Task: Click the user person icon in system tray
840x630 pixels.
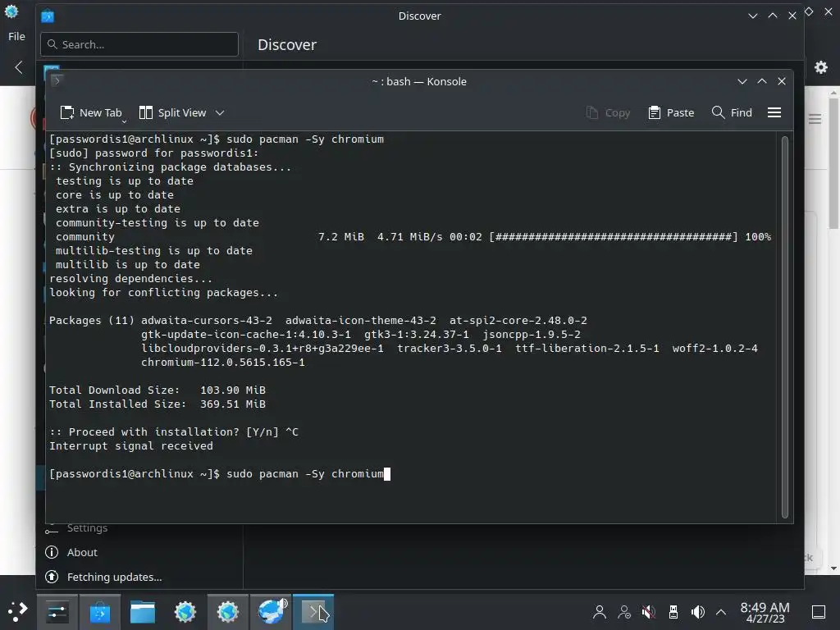Action: click(x=600, y=612)
